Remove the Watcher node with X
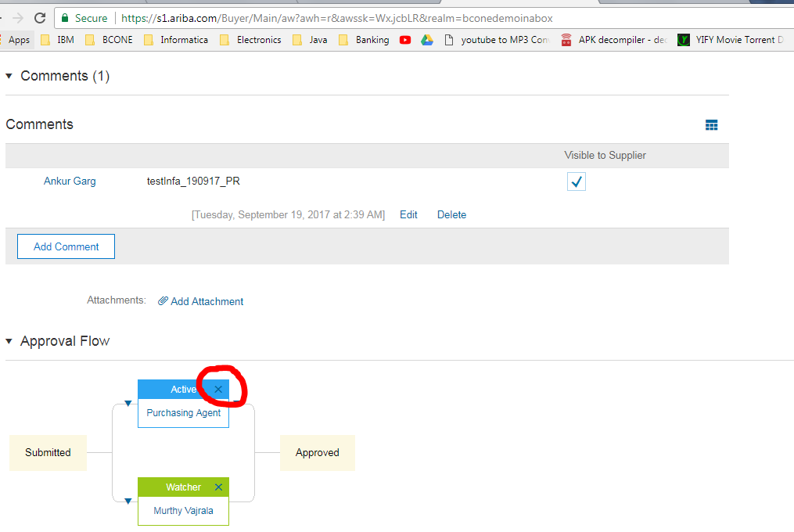Screen dimensions: 794x532 tap(218, 487)
